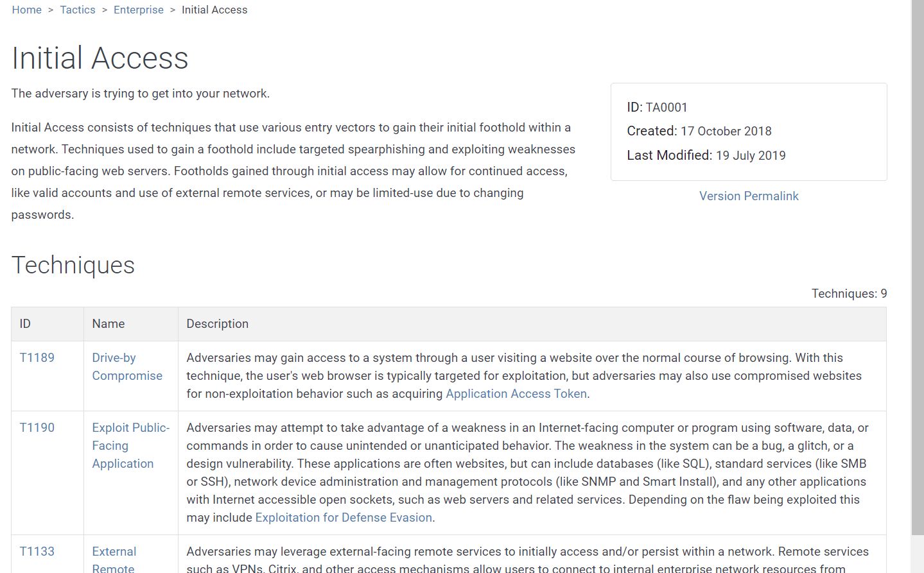
Task: Click the vertical page scrollbar
Action: (918, 257)
